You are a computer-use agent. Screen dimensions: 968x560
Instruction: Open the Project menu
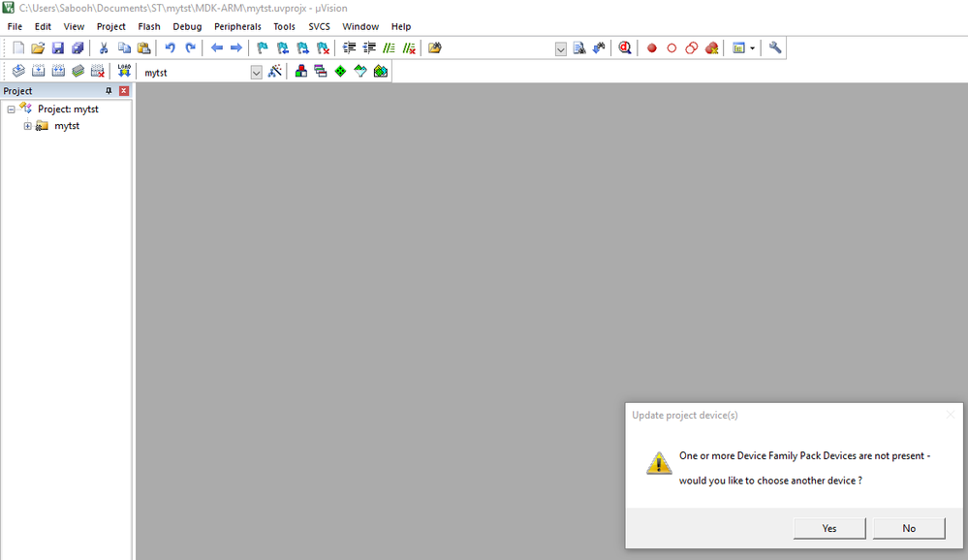tap(111, 26)
